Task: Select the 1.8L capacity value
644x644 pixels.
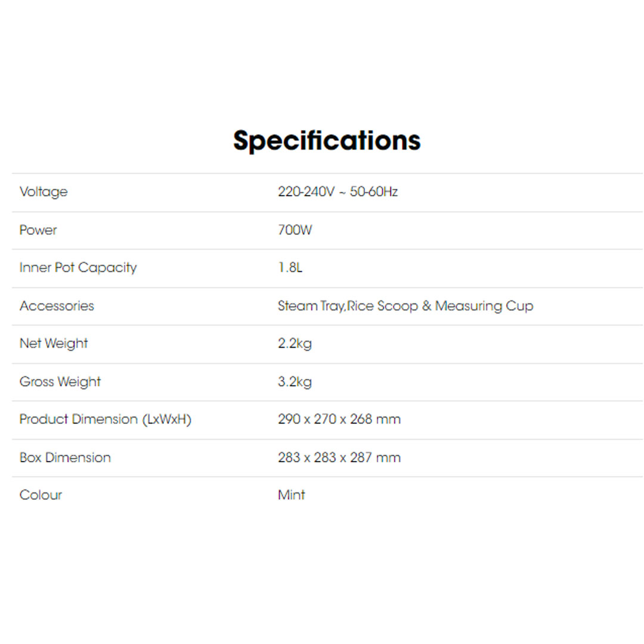Action: pyautogui.click(x=290, y=268)
